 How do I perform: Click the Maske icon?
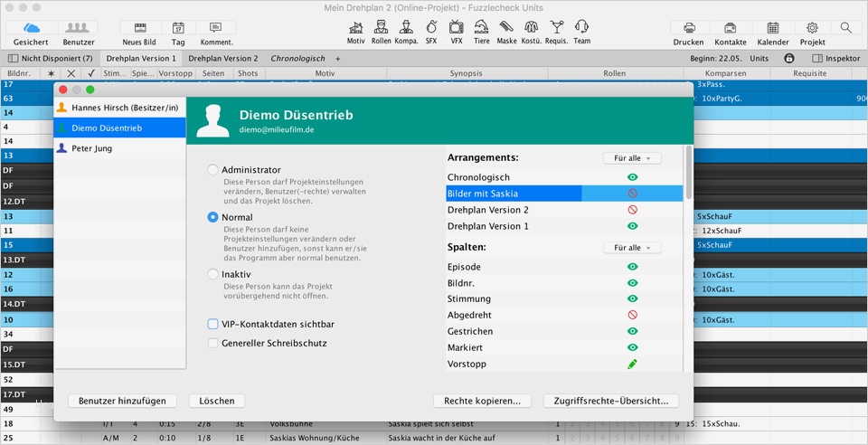coord(506,28)
